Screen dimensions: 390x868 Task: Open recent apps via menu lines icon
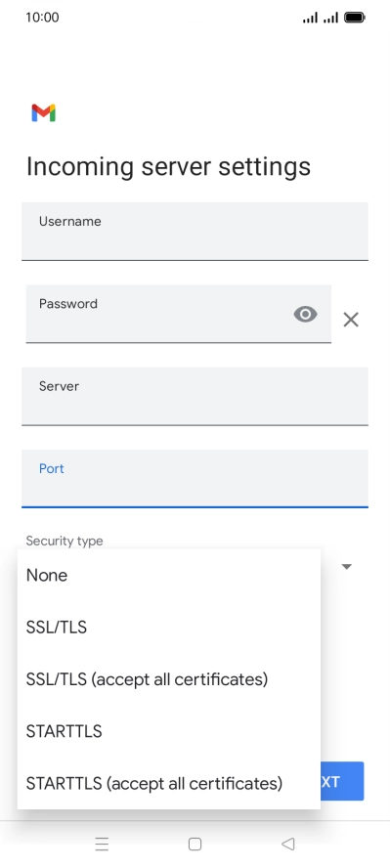(x=102, y=844)
